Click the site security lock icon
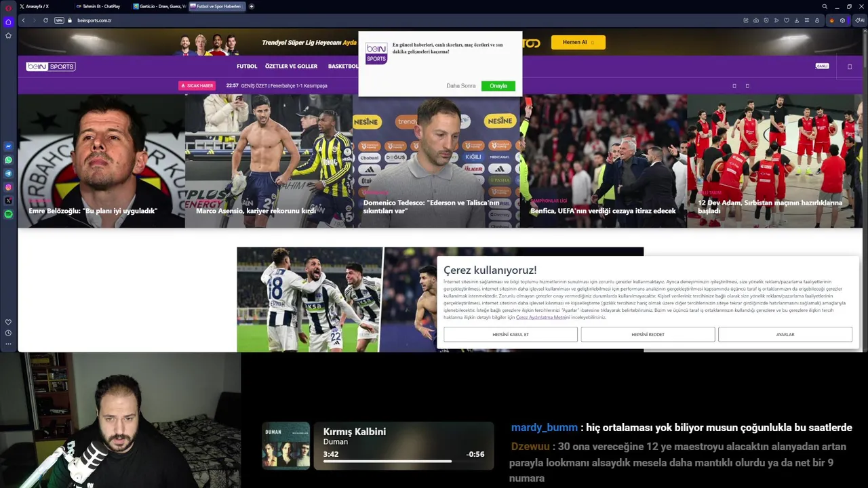Screen dimensions: 868x488 pyautogui.click(x=70, y=20)
